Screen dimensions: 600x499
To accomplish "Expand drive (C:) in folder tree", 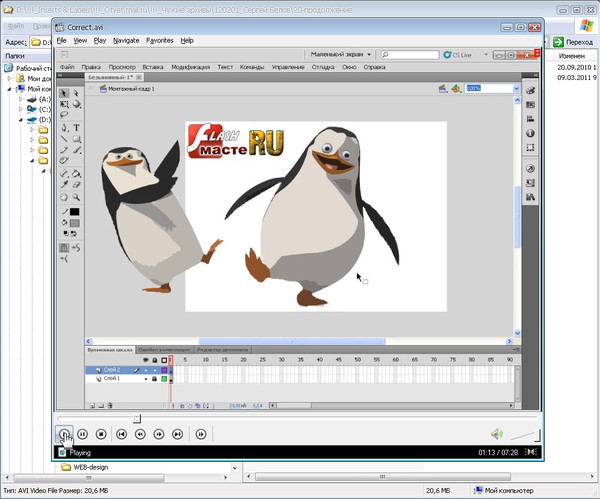I will 21,109.
